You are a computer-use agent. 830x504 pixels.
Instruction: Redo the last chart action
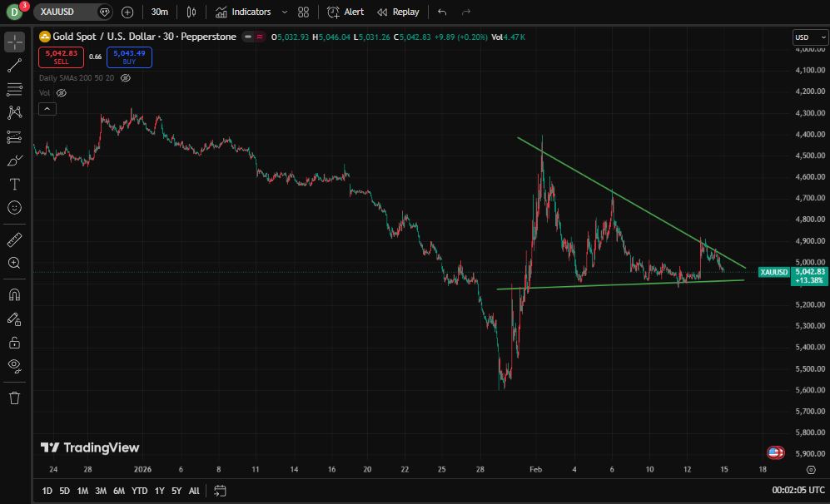(x=466, y=12)
